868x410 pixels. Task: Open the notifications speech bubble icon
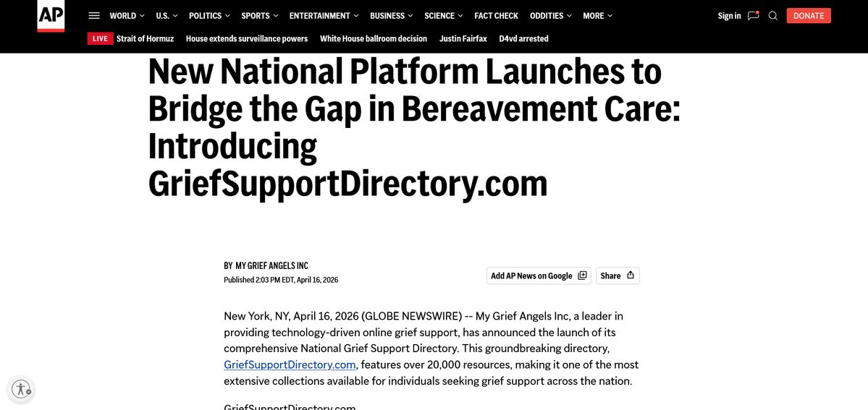click(753, 15)
